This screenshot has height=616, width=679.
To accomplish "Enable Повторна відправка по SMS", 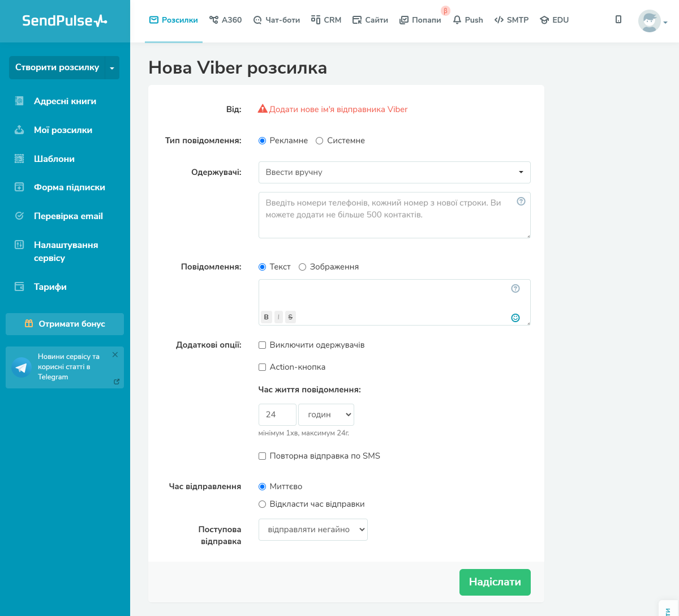I will click(x=262, y=456).
